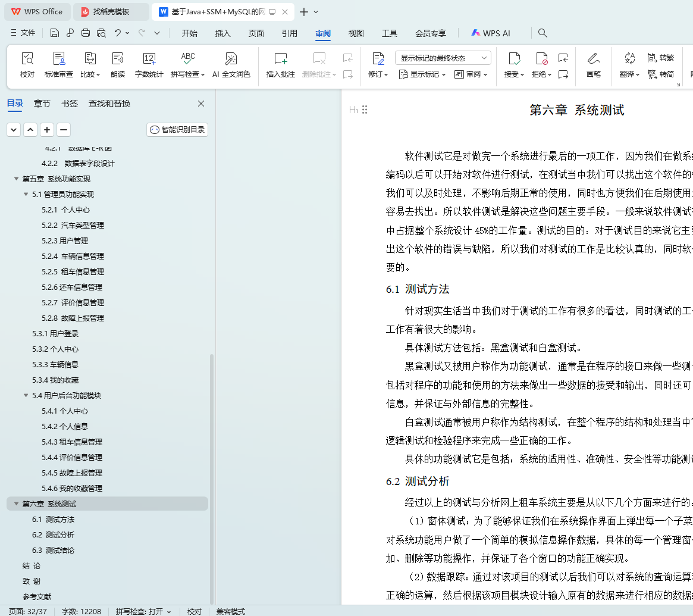
Task: Click the print preview icon
Action: pyautogui.click(x=101, y=33)
